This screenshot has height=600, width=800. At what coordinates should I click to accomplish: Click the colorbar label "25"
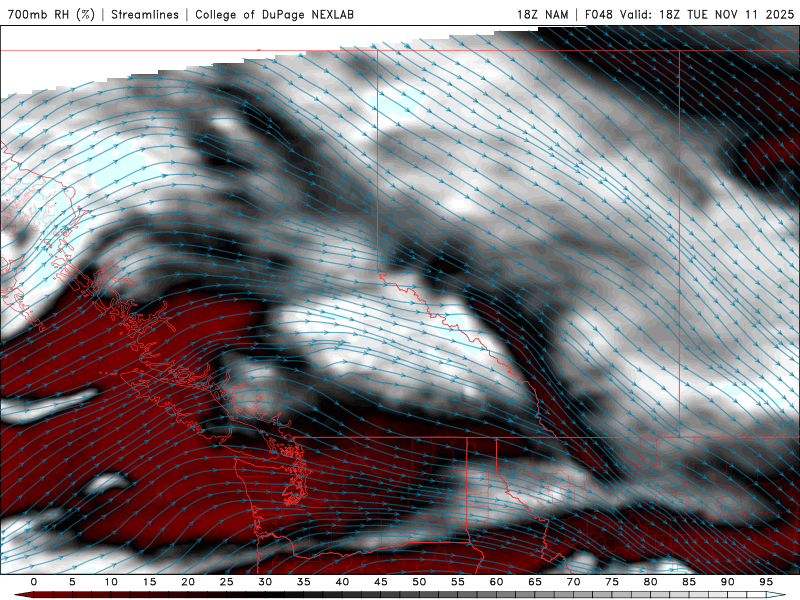tap(227, 582)
